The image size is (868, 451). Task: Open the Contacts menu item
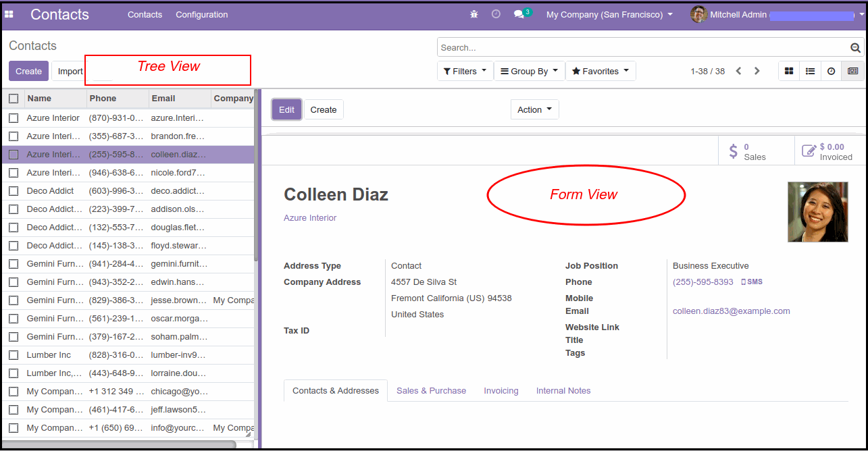(145, 14)
